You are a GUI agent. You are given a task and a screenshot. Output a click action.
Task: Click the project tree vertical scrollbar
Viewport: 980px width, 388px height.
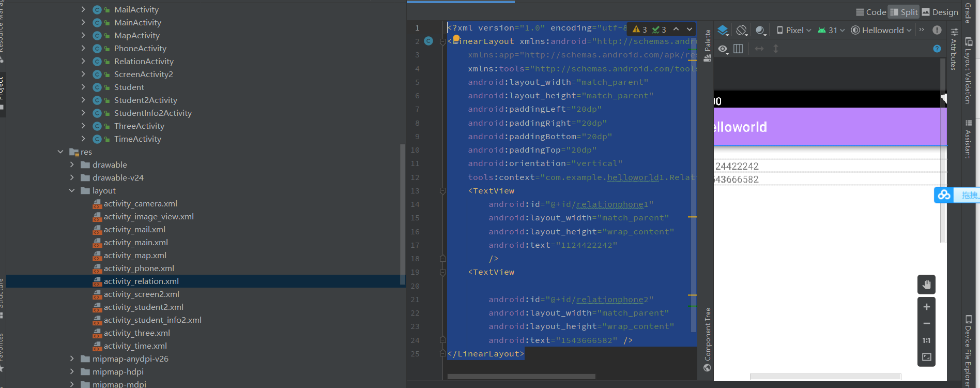tap(403, 214)
